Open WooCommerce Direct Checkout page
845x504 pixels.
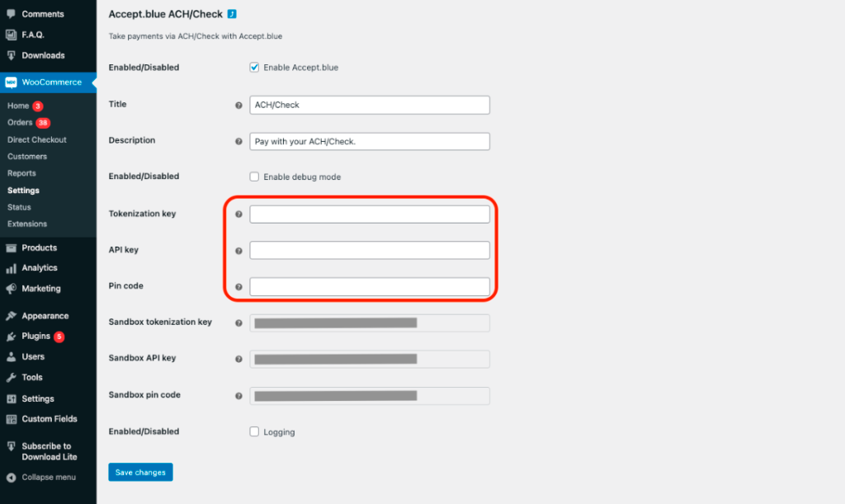[x=36, y=139]
